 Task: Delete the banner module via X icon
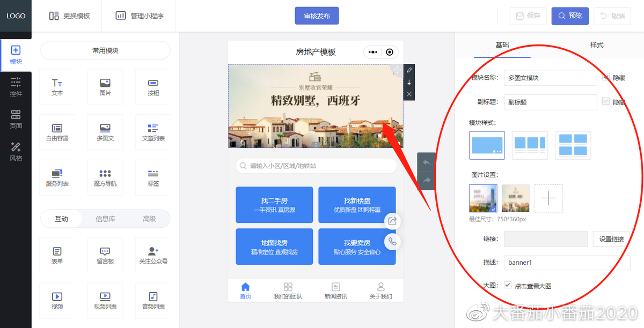click(409, 94)
